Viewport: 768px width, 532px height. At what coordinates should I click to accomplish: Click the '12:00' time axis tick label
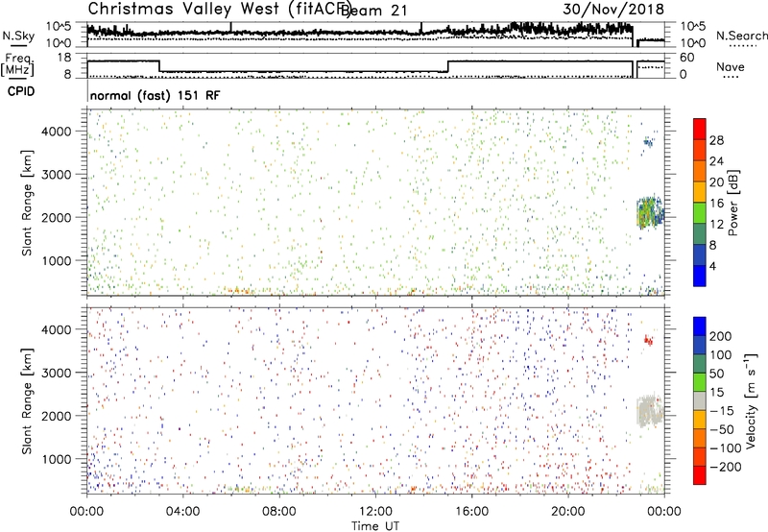pos(375,512)
